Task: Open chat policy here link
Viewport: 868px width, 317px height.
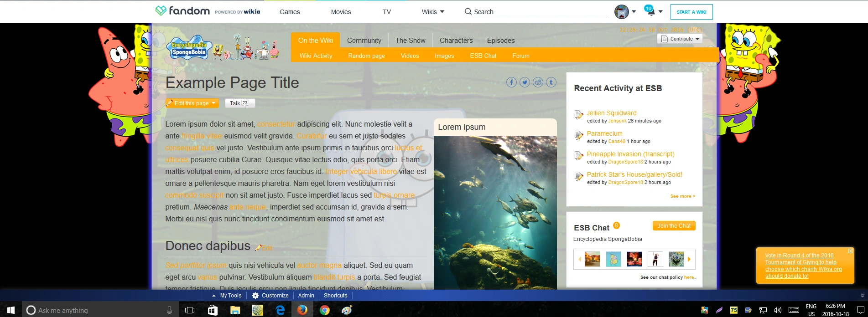Action: 689,277
